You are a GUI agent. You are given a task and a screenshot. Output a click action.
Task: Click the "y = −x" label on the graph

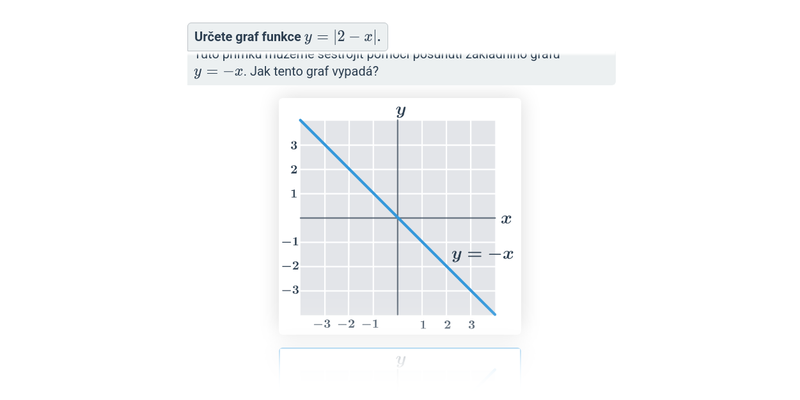click(x=482, y=255)
